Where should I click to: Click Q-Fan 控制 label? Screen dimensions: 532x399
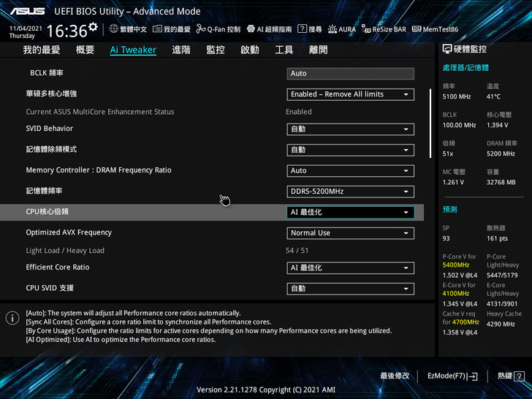(x=224, y=29)
